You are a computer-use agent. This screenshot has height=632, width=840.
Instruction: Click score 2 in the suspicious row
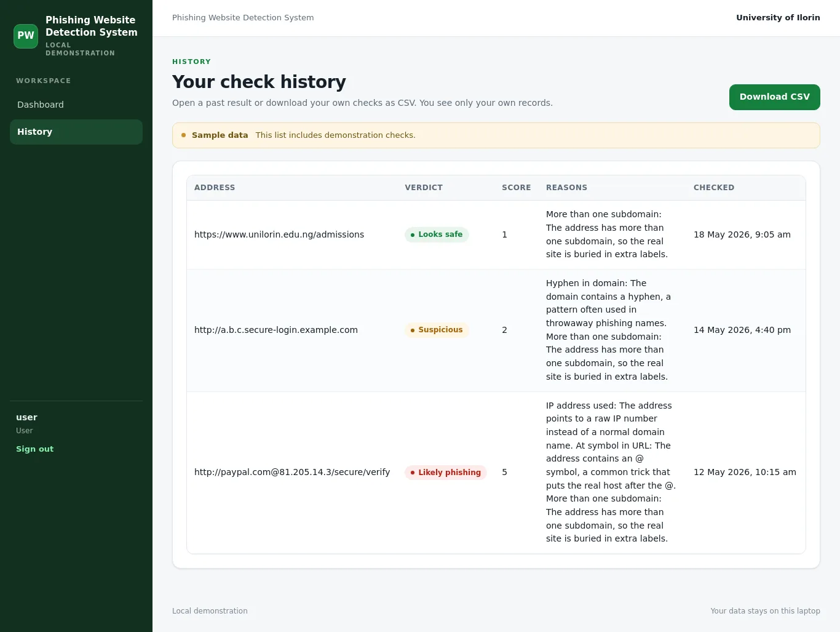(505, 330)
